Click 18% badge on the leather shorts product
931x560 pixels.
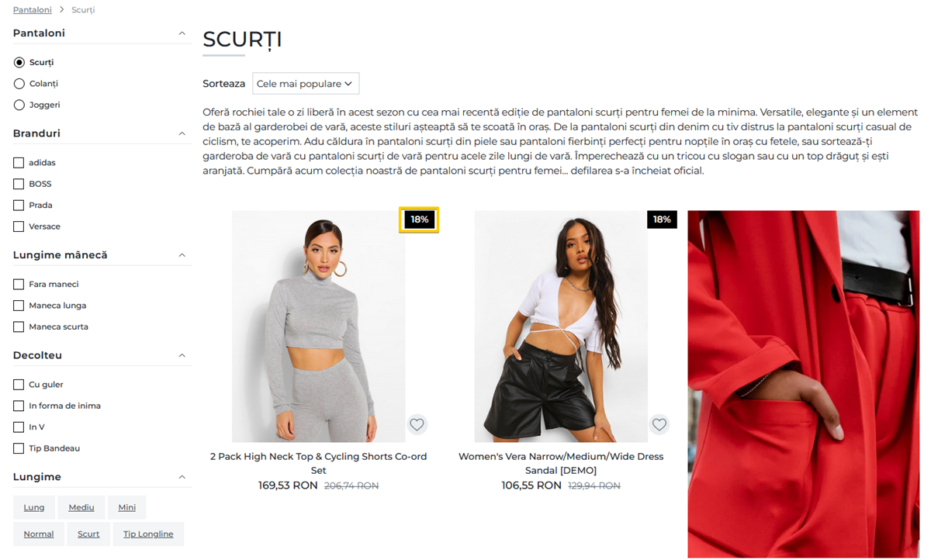click(662, 220)
